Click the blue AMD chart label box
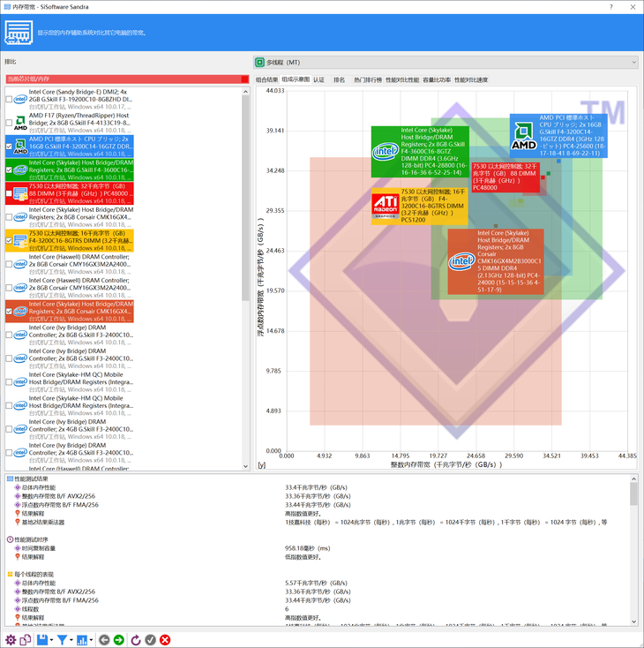The image size is (644, 648). [x=558, y=136]
